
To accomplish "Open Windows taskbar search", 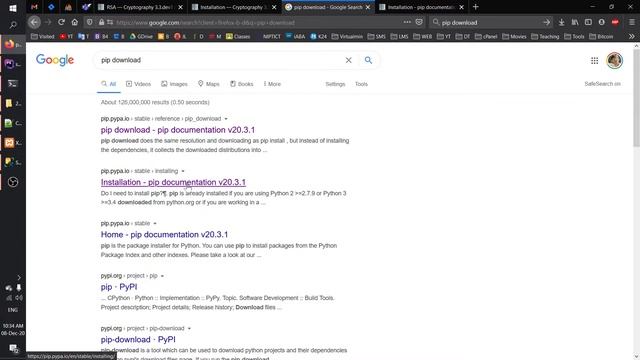I will [13, 25].
